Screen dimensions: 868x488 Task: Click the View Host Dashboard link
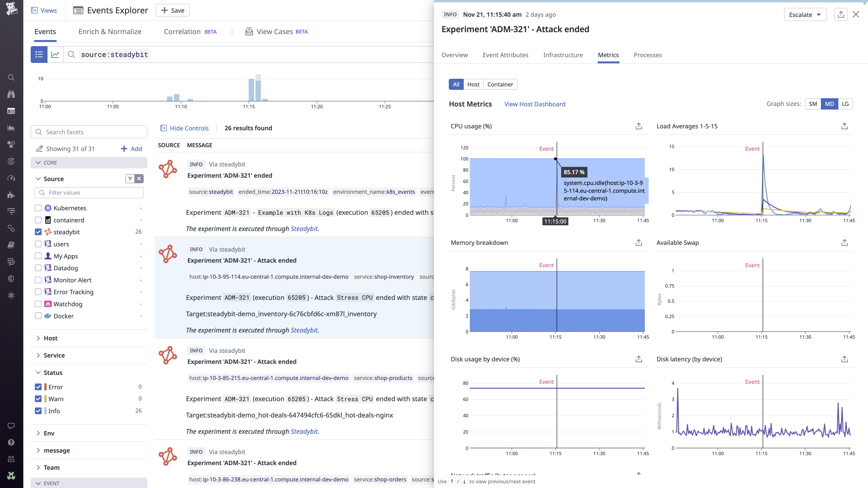click(535, 104)
